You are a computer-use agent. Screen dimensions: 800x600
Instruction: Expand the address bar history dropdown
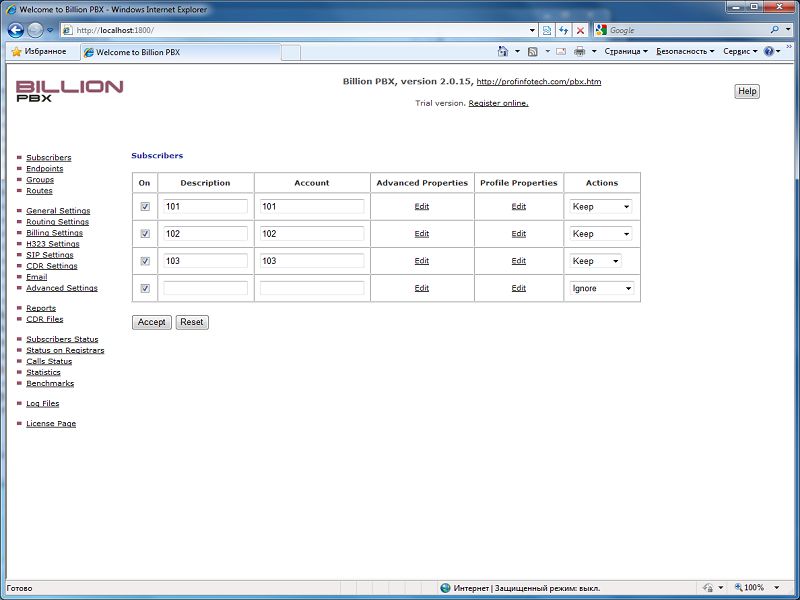(532, 31)
